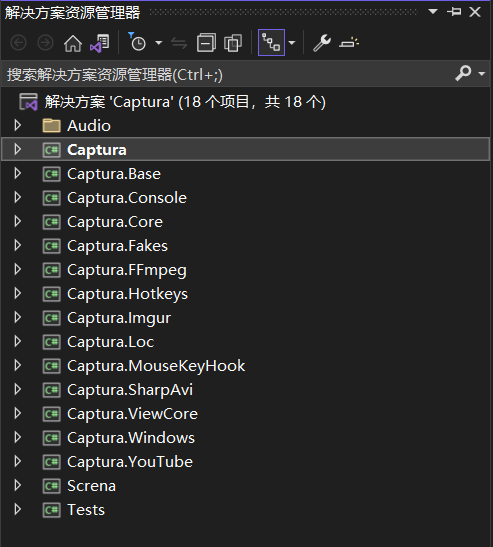This screenshot has width=493, height=547.
Task: Select the Screna project
Action: 91,486
